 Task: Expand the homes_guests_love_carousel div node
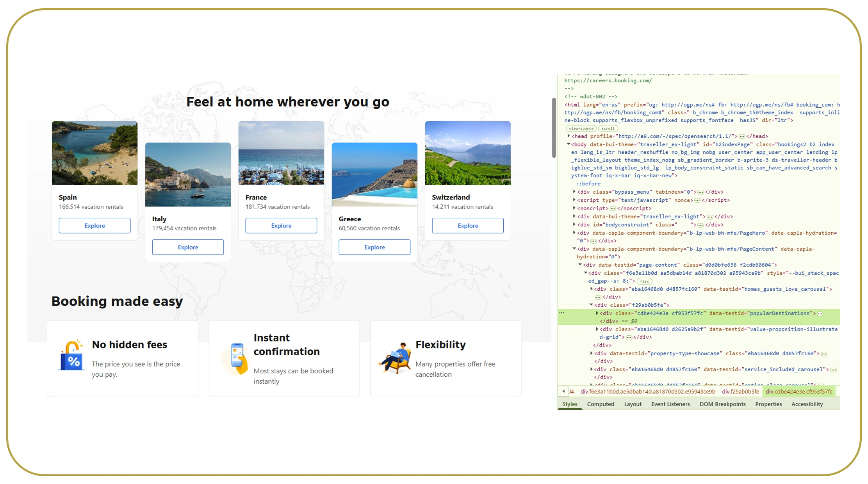click(x=591, y=289)
